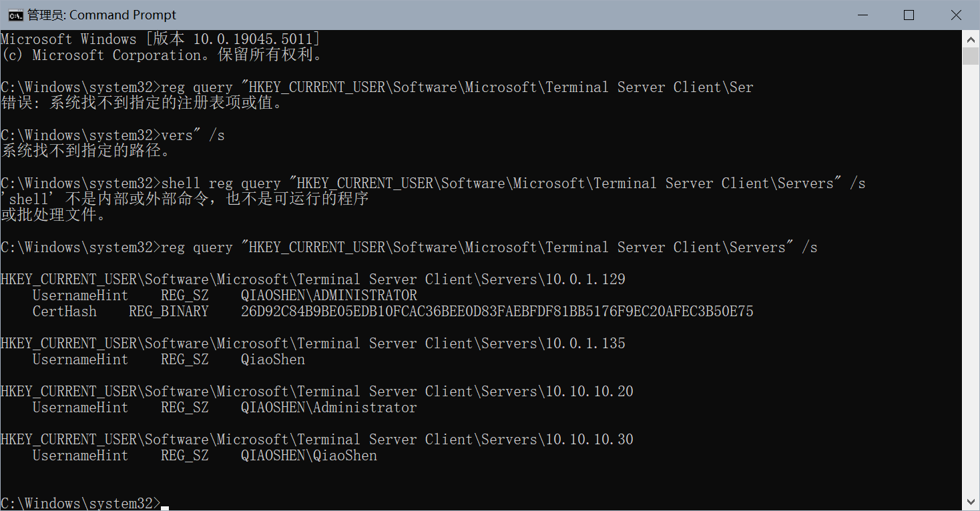Close the Command Prompt window

tap(956, 15)
